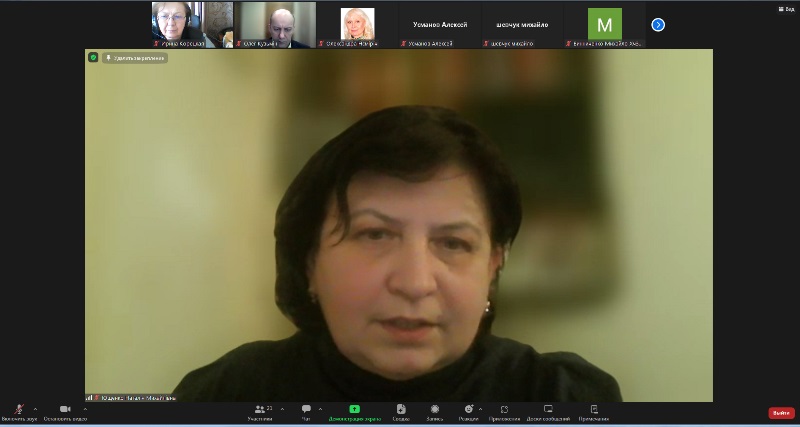Viewport: 800px width, 427px height.
Task: Select Олег participant video thumbnail
Action: click(275, 25)
